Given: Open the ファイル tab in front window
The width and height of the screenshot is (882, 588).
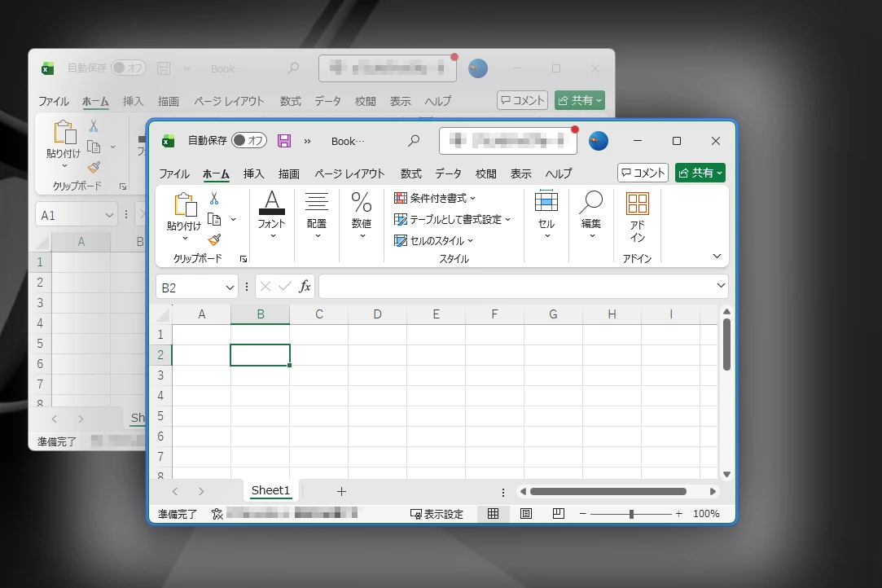Looking at the screenshot, I should tap(174, 173).
